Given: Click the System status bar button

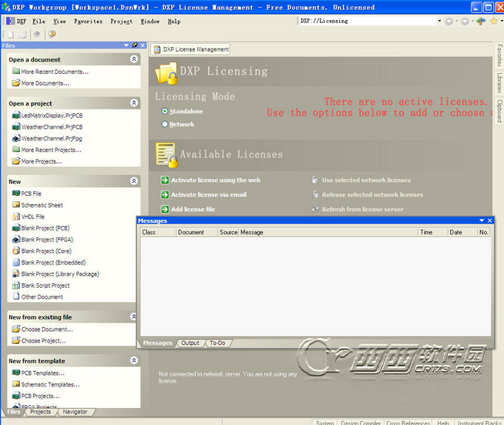Looking at the screenshot, I should coord(324,422).
